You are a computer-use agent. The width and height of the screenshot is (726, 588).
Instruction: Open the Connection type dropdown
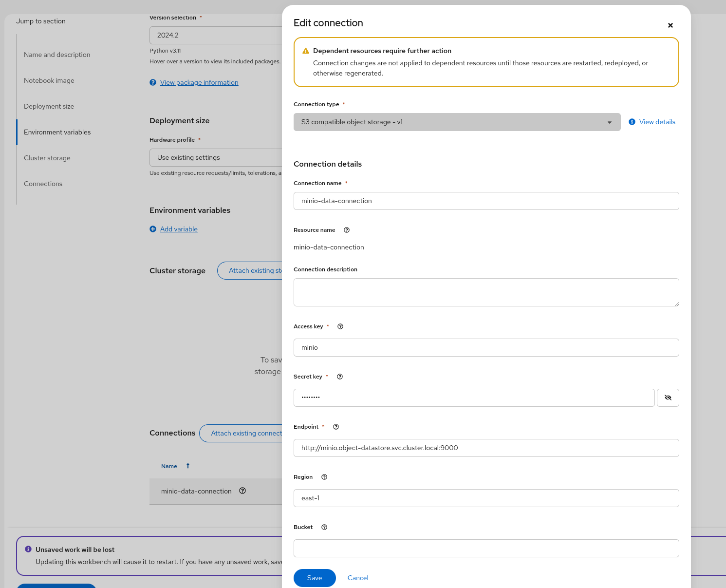(457, 122)
